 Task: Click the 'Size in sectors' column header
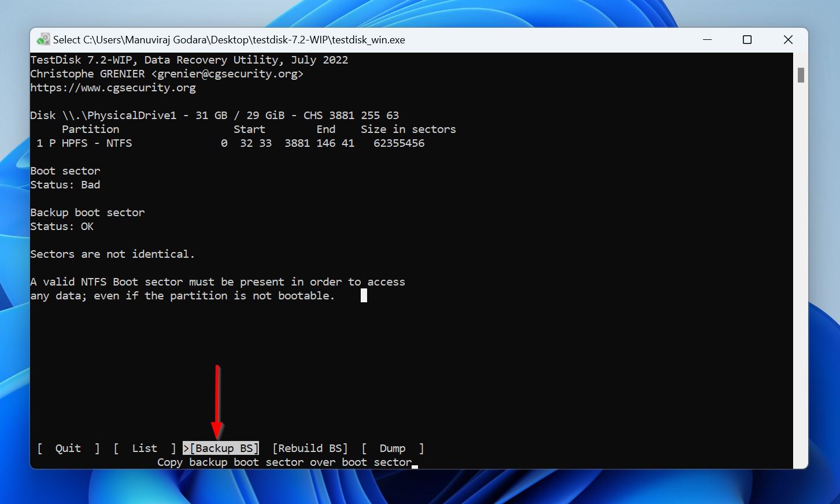[x=408, y=129]
